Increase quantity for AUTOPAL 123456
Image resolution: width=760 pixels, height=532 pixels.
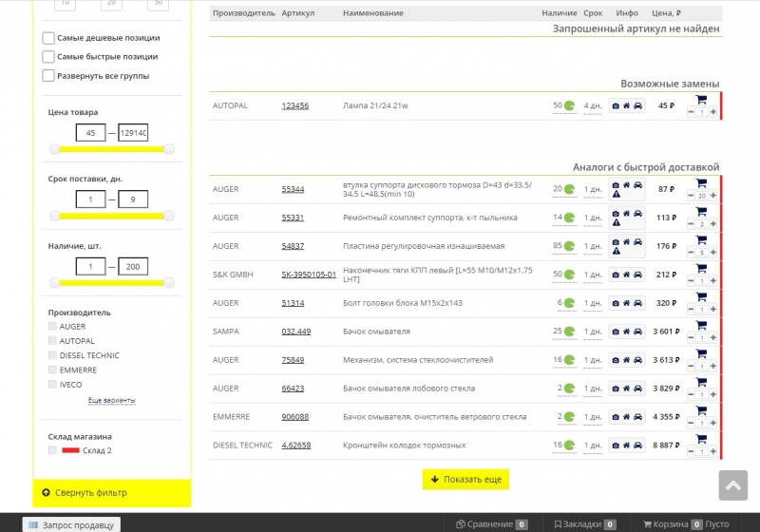tap(713, 112)
